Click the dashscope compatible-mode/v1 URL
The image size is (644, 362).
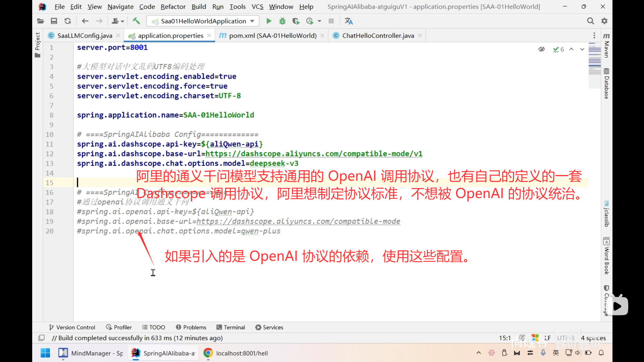[314, 154]
